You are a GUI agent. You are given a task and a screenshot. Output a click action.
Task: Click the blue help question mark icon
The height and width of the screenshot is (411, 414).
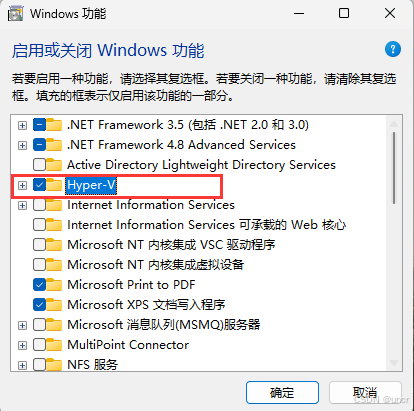pyautogui.click(x=393, y=50)
